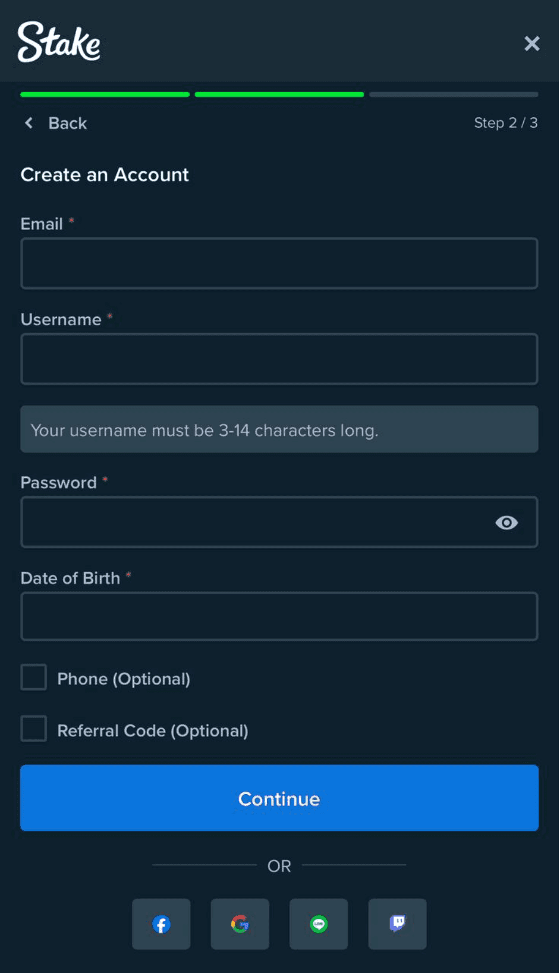Expand the Referral Code optional section

coord(152,730)
